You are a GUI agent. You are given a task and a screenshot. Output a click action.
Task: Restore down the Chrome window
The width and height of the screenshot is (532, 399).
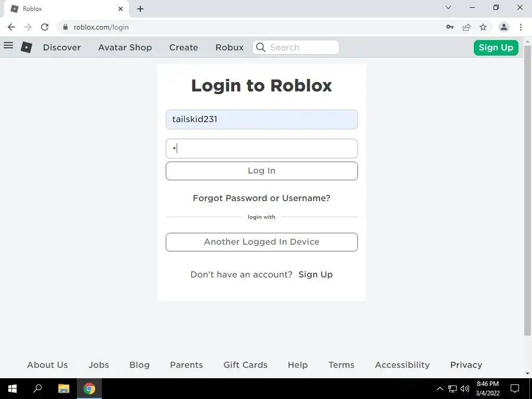point(496,7)
